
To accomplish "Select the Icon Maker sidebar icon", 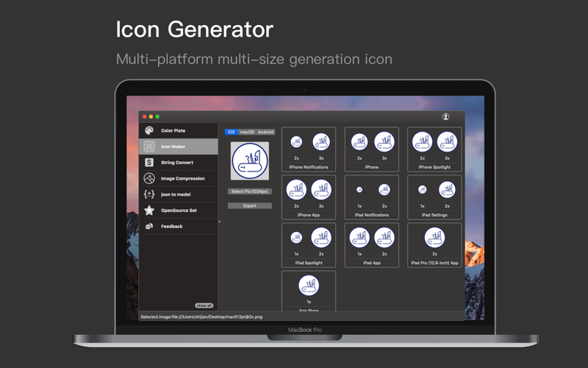I will click(x=149, y=146).
